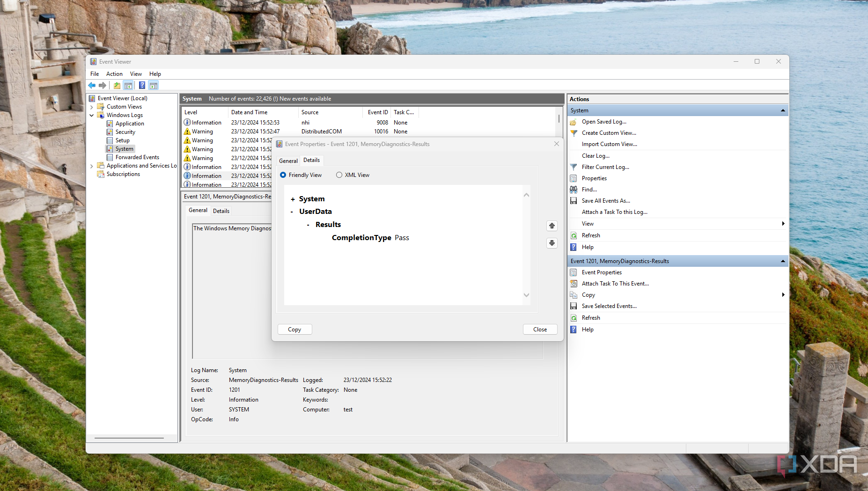
Task: Click Show/Hide Console Tree toolbar icon
Action: [x=128, y=85]
